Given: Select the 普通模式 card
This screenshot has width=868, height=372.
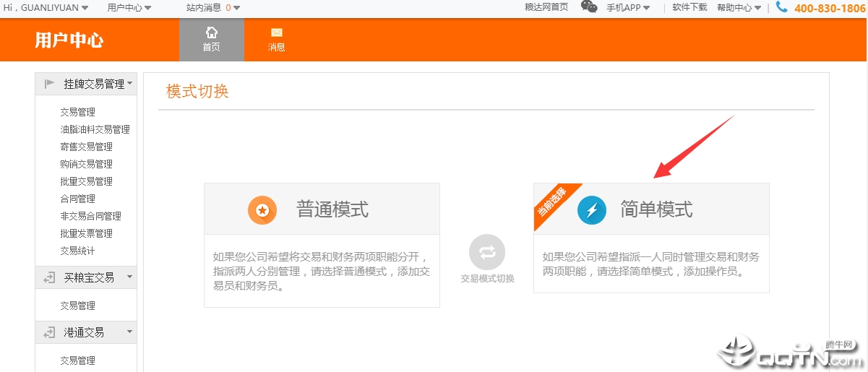Looking at the screenshot, I should 322,246.
